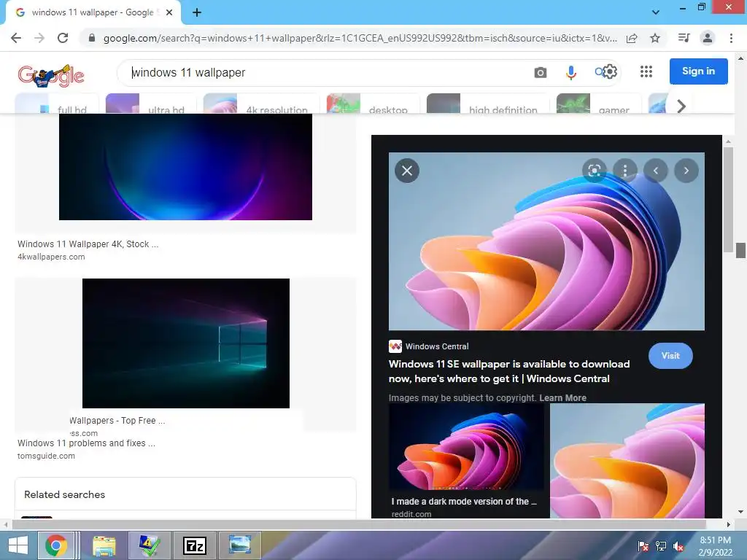
Task: Open the blue purple orb wallpaper thumbnail
Action: pyautogui.click(x=185, y=167)
